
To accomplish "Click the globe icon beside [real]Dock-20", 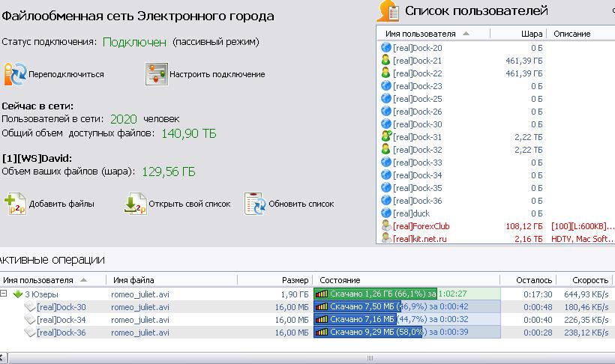I will [x=385, y=48].
